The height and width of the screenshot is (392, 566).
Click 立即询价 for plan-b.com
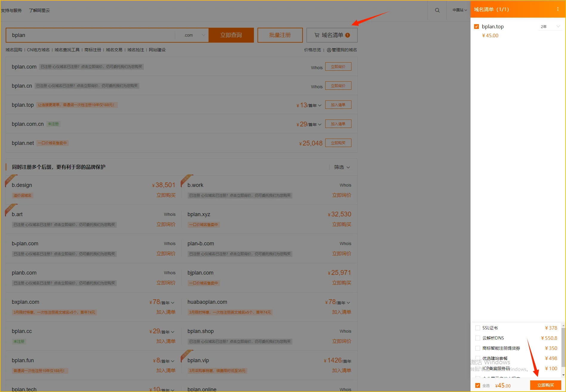click(342, 254)
